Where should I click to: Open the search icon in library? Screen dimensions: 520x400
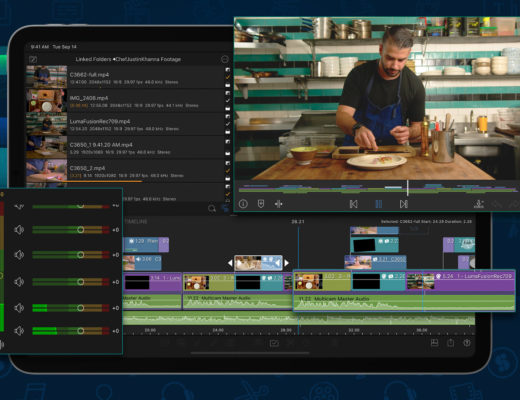[x=212, y=209]
